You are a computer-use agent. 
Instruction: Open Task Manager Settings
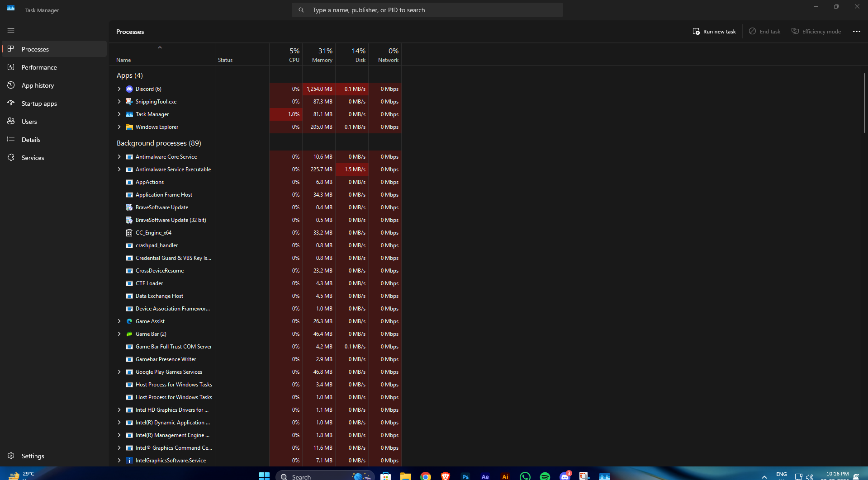(54, 456)
